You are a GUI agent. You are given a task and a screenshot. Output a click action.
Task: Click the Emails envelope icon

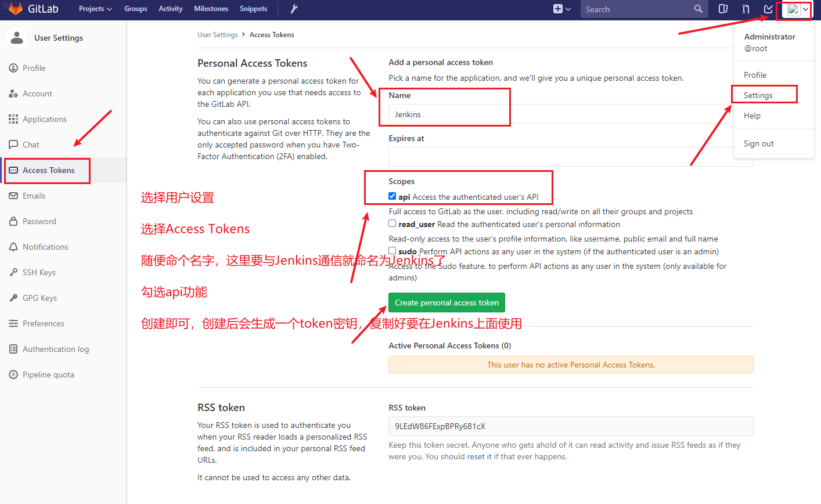(x=13, y=196)
